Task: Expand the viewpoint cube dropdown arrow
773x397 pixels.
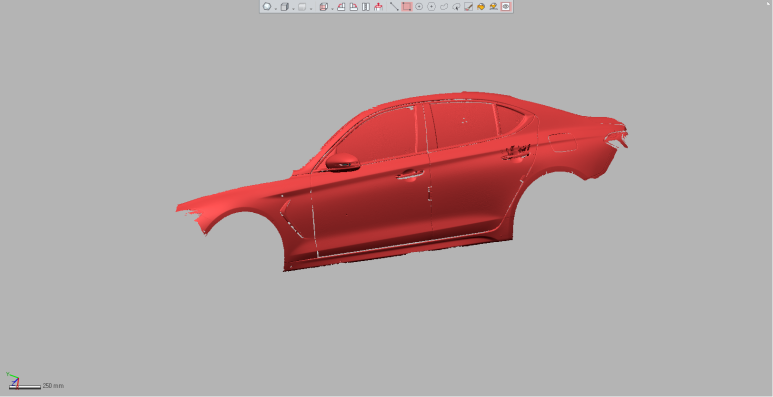Action: (x=293, y=8)
